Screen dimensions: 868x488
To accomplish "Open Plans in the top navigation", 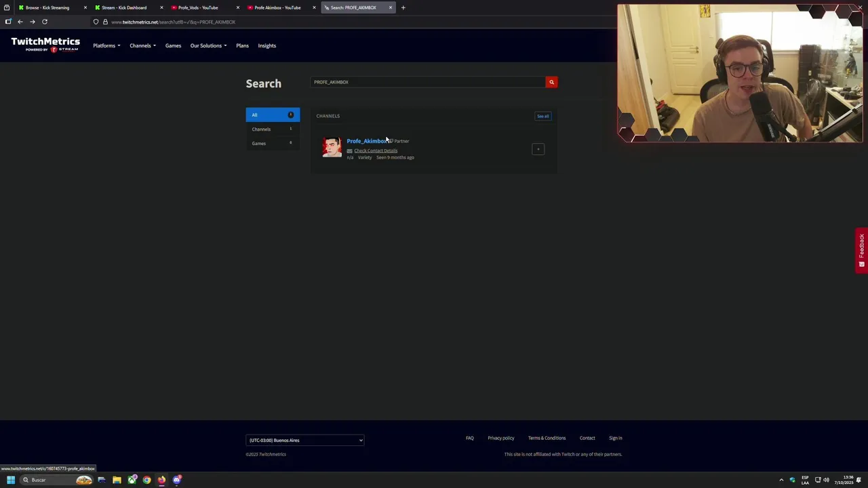I will click(242, 45).
